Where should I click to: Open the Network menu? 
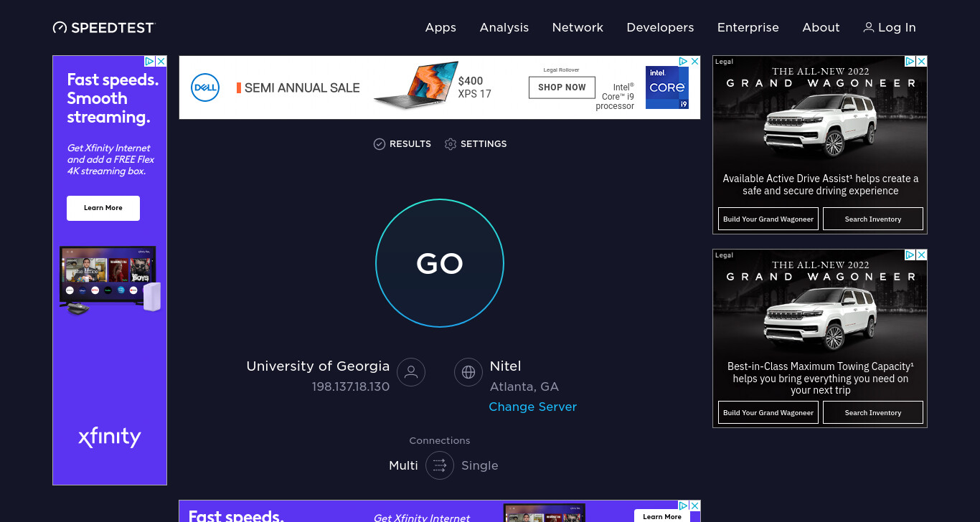(578, 27)
